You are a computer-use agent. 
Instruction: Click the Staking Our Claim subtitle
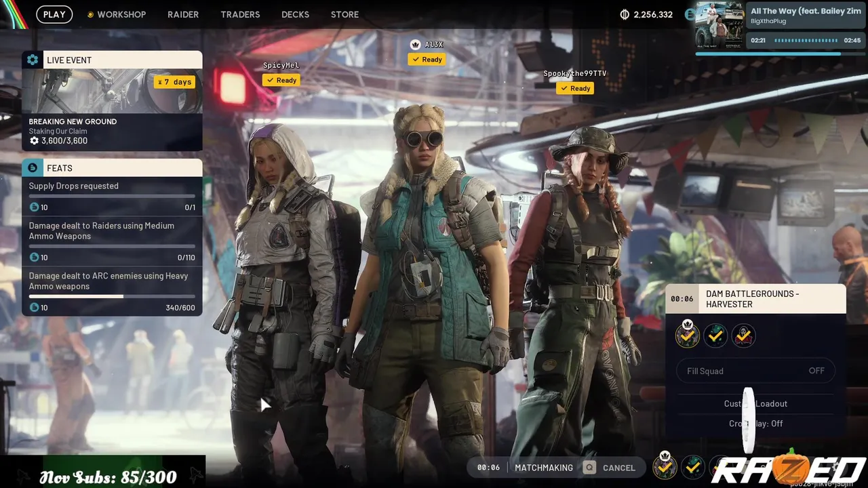pos(58,131)
